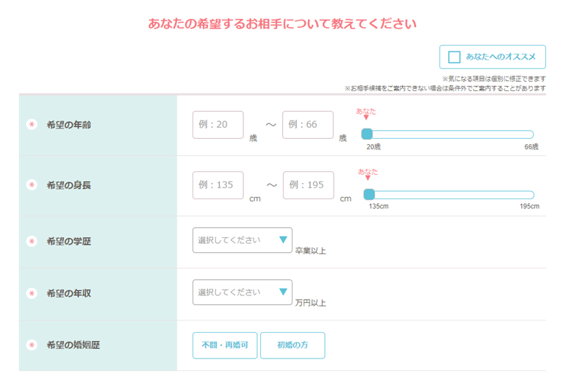The width and height of the screenshot is (588, 377).
Task: Click the required asterisk icon beside 希望の年収
Action: tap(32, 294)
